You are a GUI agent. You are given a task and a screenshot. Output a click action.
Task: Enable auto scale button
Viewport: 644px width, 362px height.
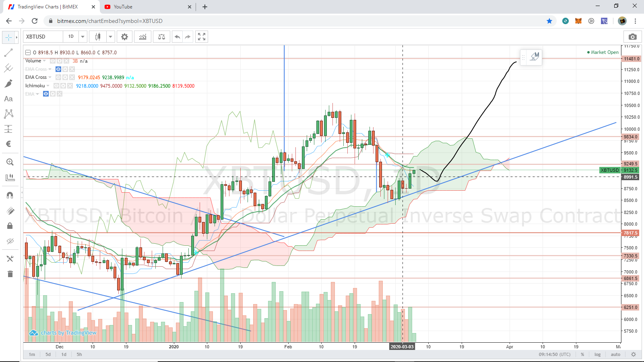click(x=615, y=354)
